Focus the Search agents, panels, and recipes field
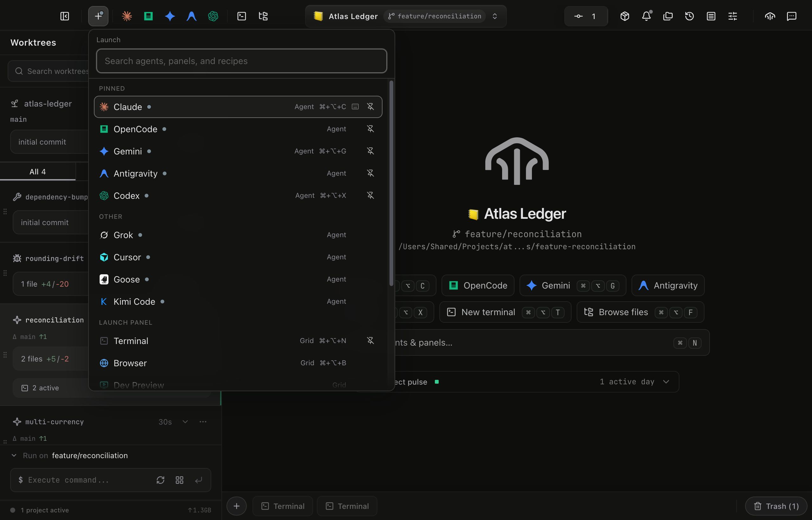The width and height of the screenshot is (812, 520). point(241,61)
